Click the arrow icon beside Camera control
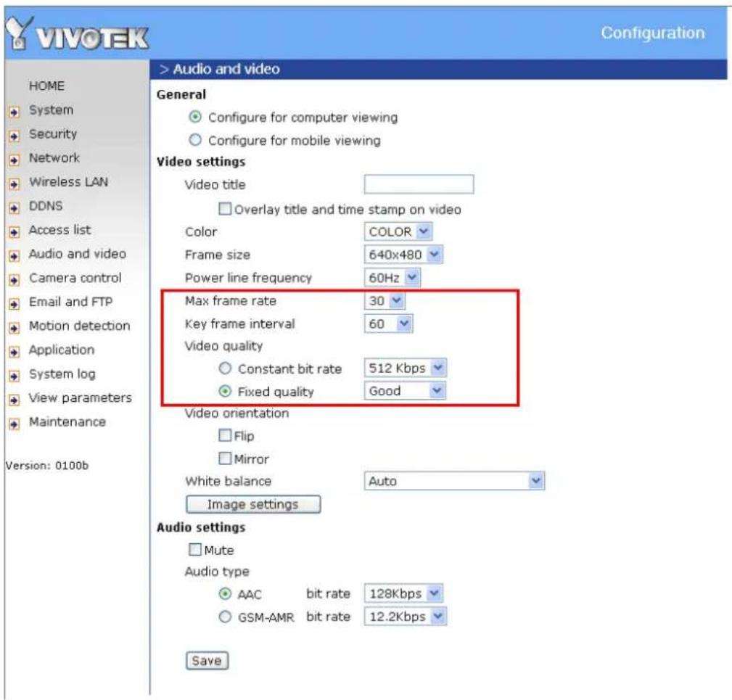 [15, 280]
